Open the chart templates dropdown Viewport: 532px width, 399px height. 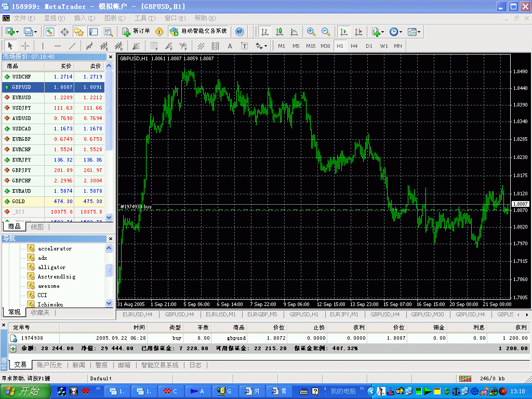414,32
